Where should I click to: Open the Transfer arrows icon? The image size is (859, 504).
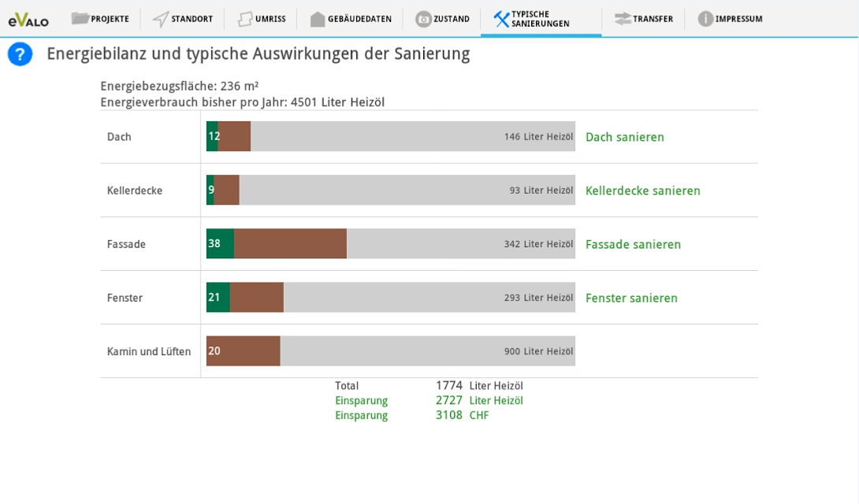pyautogui.click(x=623, y=19)
